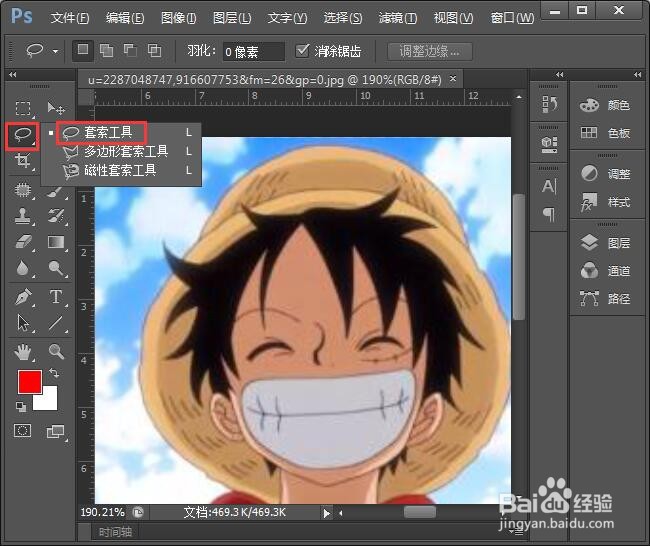The image size is (650, 546).
Task: Open the 3D panel icon
Action: point(549,144)
